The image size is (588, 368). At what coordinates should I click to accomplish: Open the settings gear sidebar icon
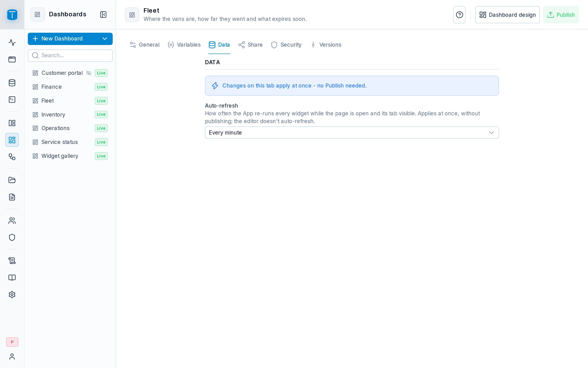[x=12, y=294]
